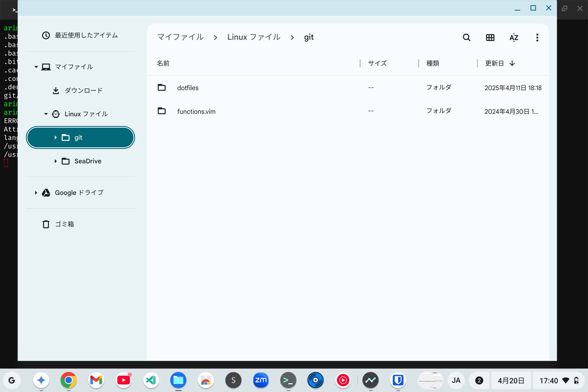
Task: Click the functions.vim date 2024年4月30日
Action: (511, 112)
